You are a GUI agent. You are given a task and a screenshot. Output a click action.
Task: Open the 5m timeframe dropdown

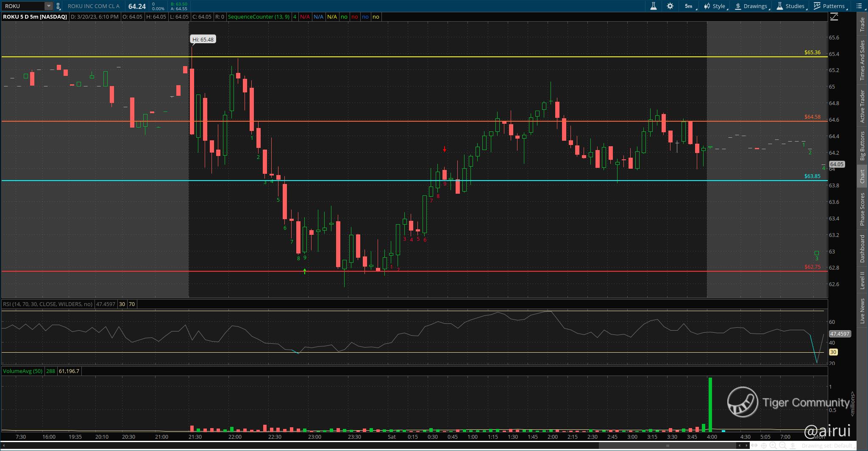tap(690, 6)
